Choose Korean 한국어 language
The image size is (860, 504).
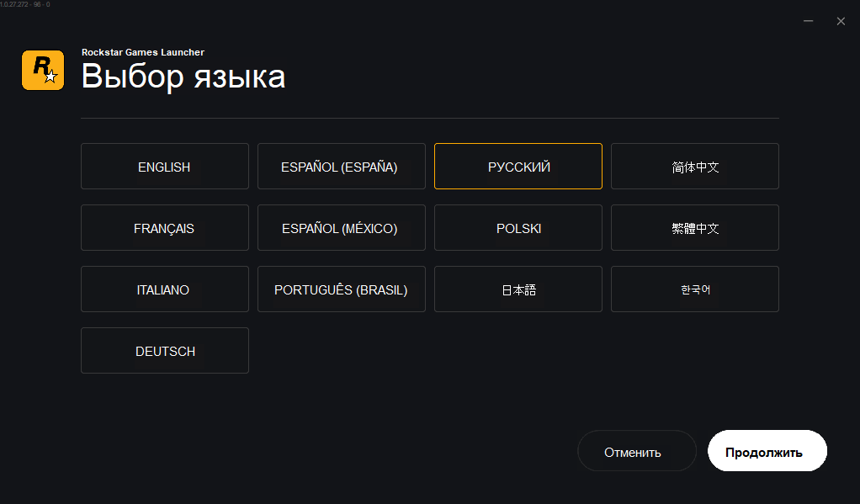click(694, 289)
